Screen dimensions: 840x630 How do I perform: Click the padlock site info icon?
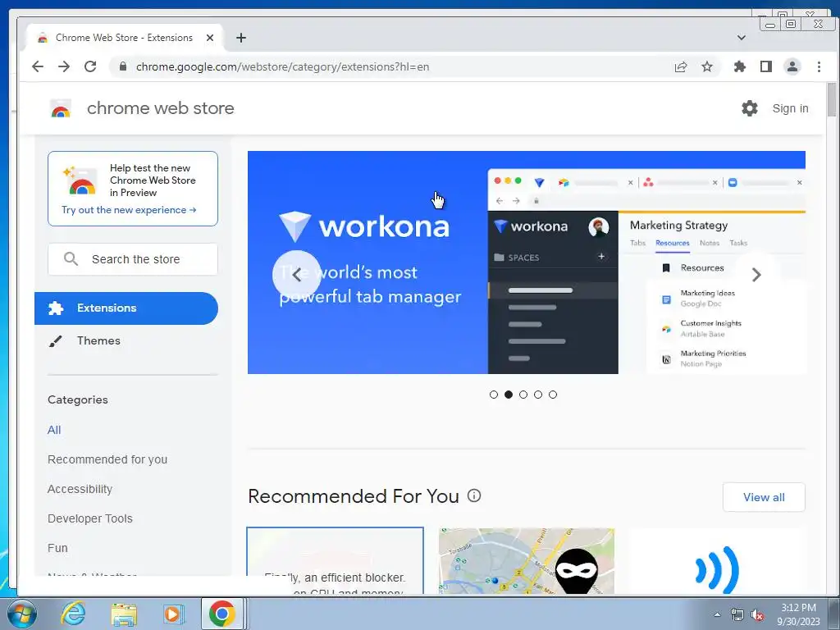[123, 66]
